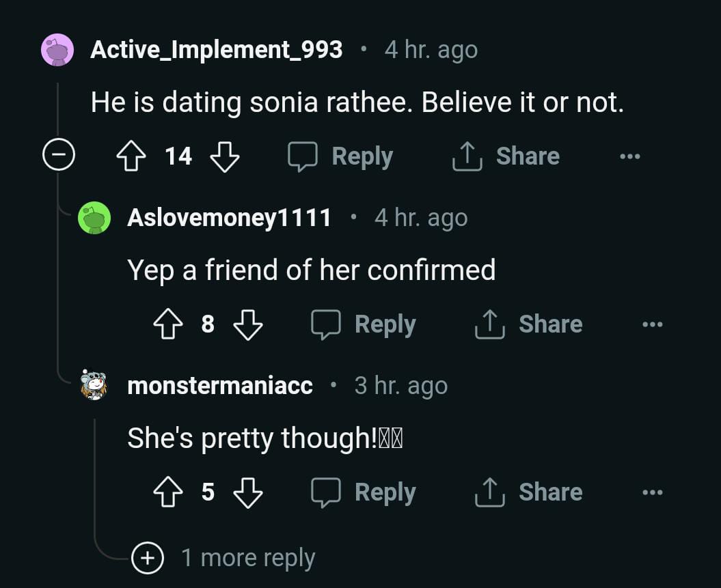This screenshot has height=588, width=721.
Task: Open overflow menu on monstermaniacc's comment
Action: coord(653,492)
